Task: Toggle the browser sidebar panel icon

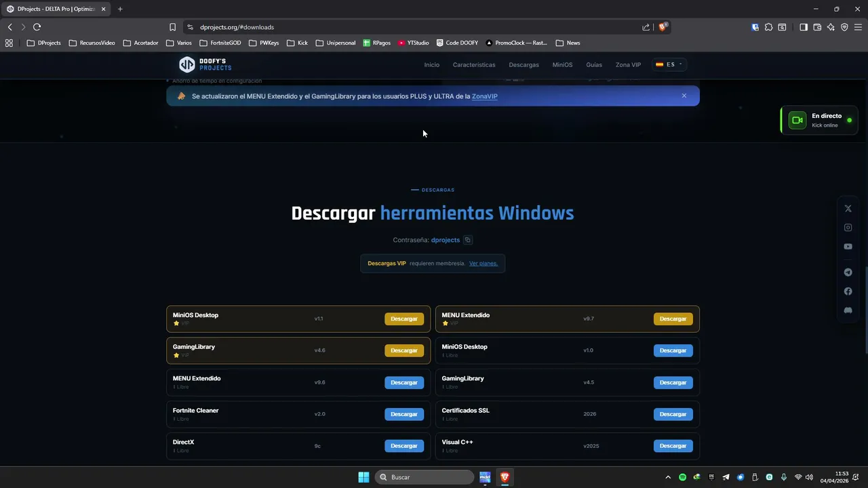Action: [x=804, y=27]
